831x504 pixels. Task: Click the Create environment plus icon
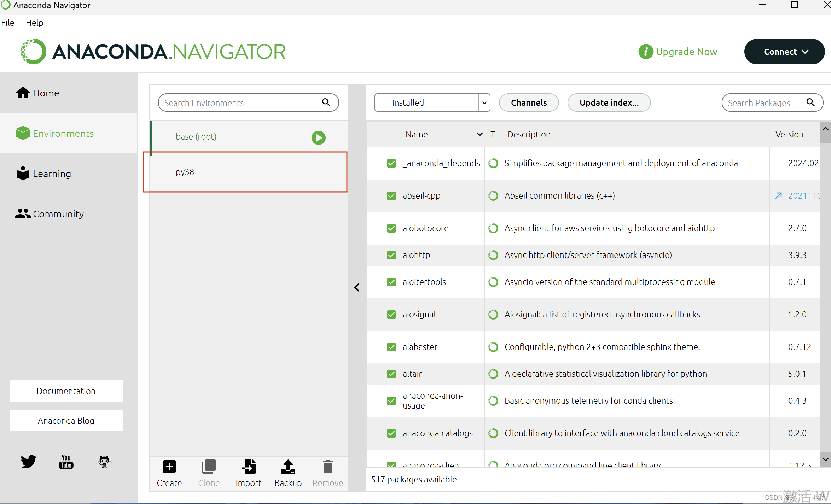(x=169, y=467)
